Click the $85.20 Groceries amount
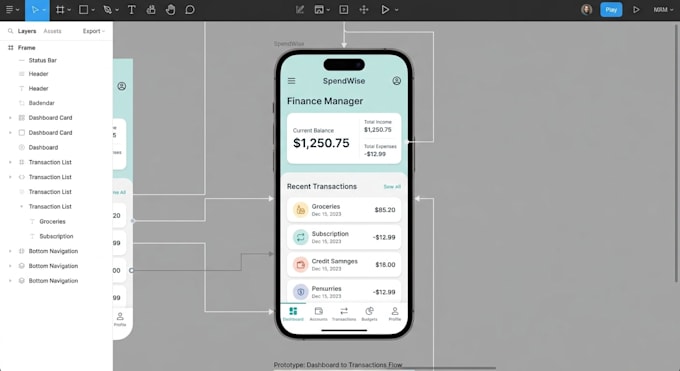The width and height of the screenshot is (680, 371). 385,210
